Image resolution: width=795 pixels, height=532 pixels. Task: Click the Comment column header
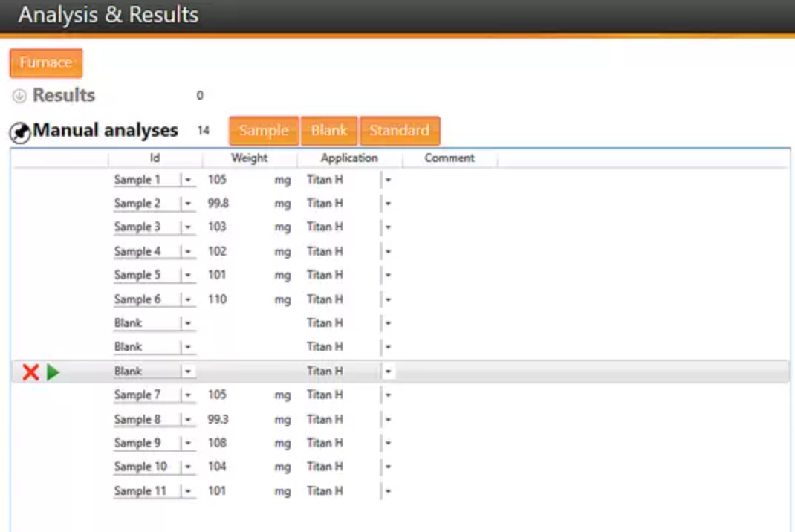pos(450,158)
